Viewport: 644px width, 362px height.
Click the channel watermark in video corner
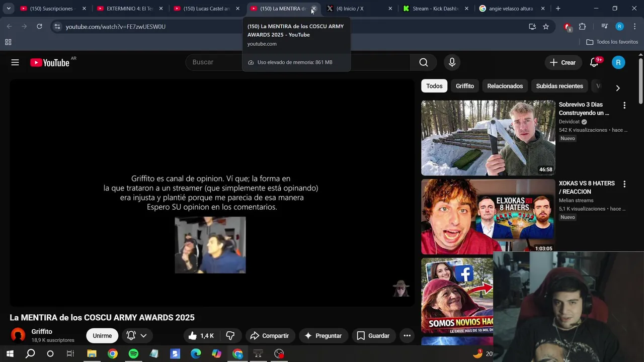(401, 288)
